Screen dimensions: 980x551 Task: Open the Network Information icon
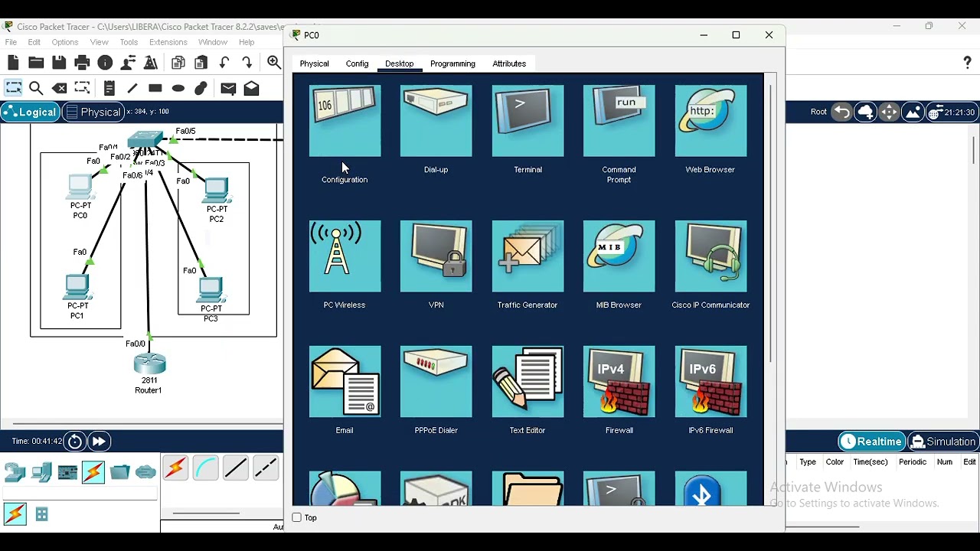[x=105, y=63]
